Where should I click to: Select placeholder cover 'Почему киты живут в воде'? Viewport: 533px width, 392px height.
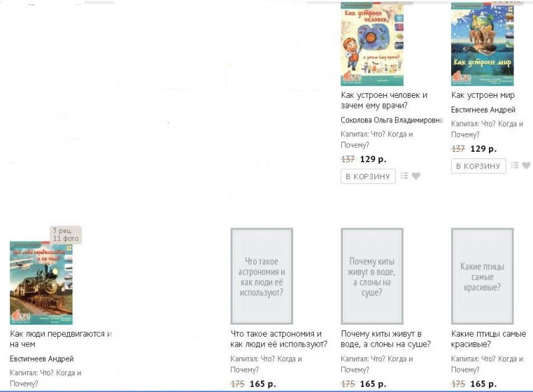(x=372, y=276)
